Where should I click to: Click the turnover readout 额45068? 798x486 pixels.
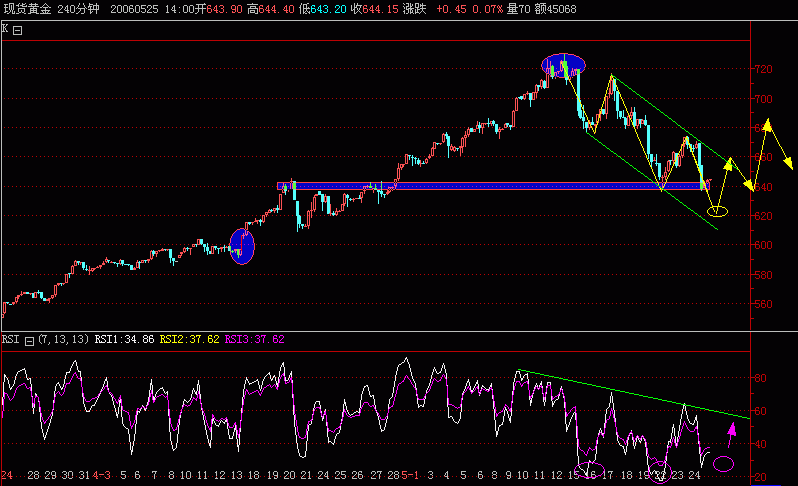(555, 9)
